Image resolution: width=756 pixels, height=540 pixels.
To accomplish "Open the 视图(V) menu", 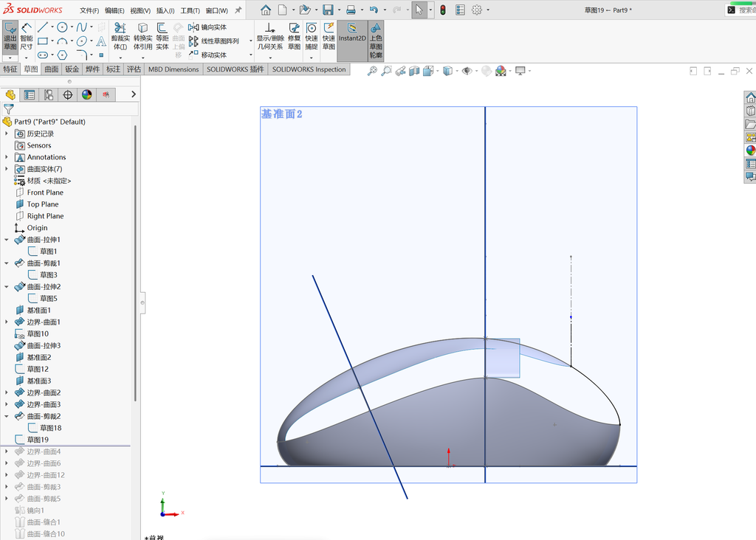I will 140,10.
